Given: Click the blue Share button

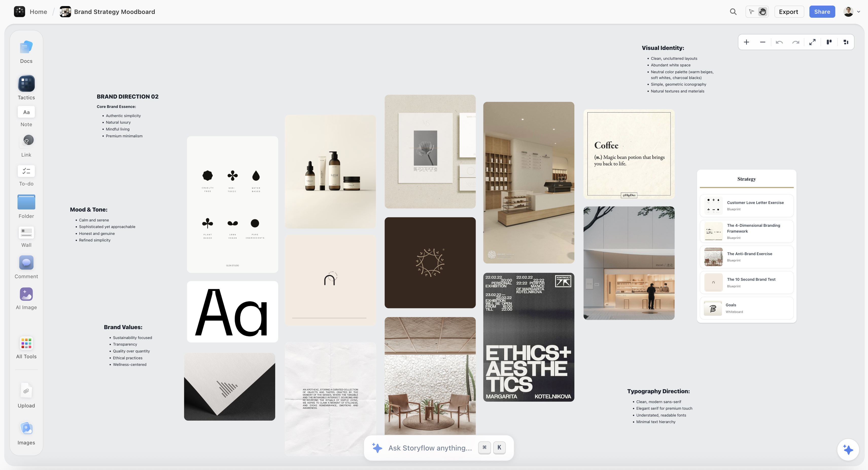Looking at the screenshot, I should [822, 12].
